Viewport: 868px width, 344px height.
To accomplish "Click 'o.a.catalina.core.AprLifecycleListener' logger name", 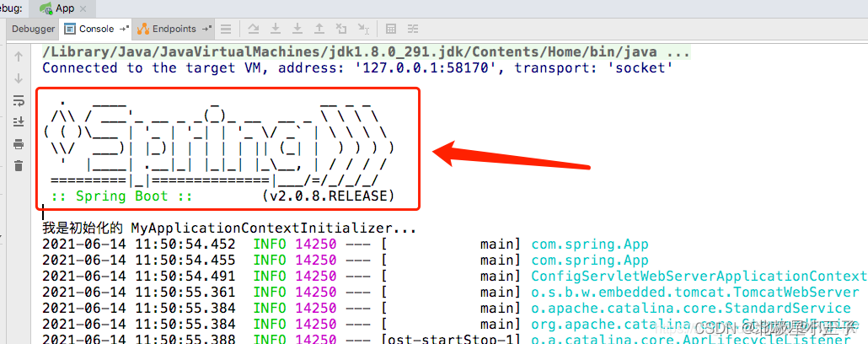I will tap(691, 340).
